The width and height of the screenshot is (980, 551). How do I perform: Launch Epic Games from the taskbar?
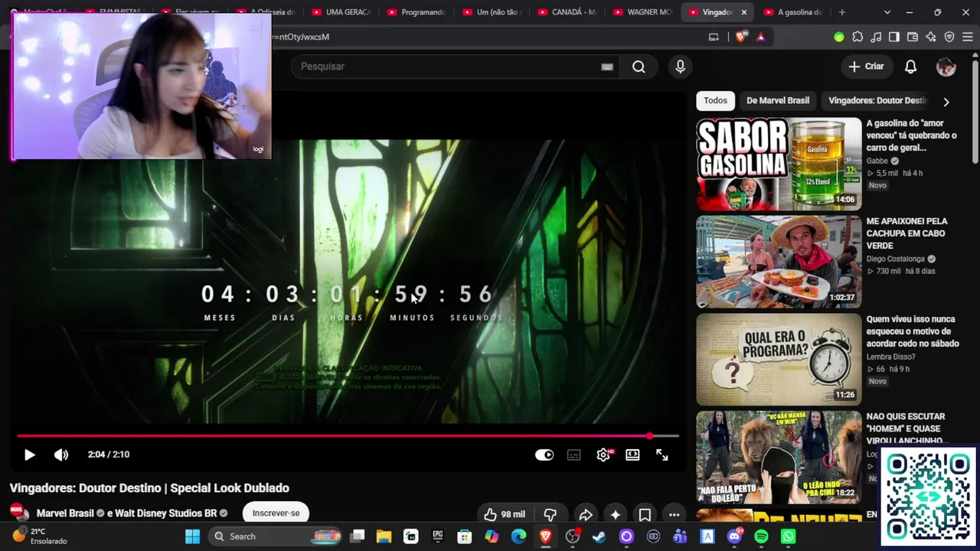[x=438, y=536]
